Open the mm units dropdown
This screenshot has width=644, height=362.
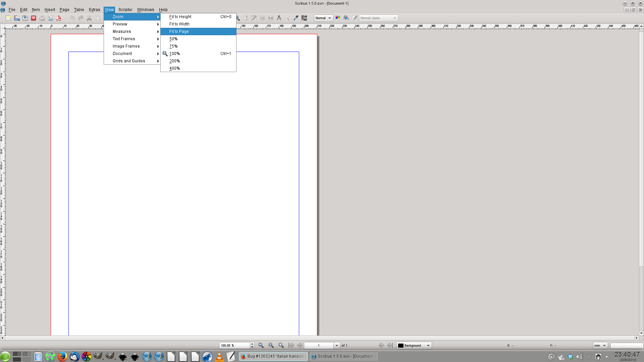tap(600, 346)
